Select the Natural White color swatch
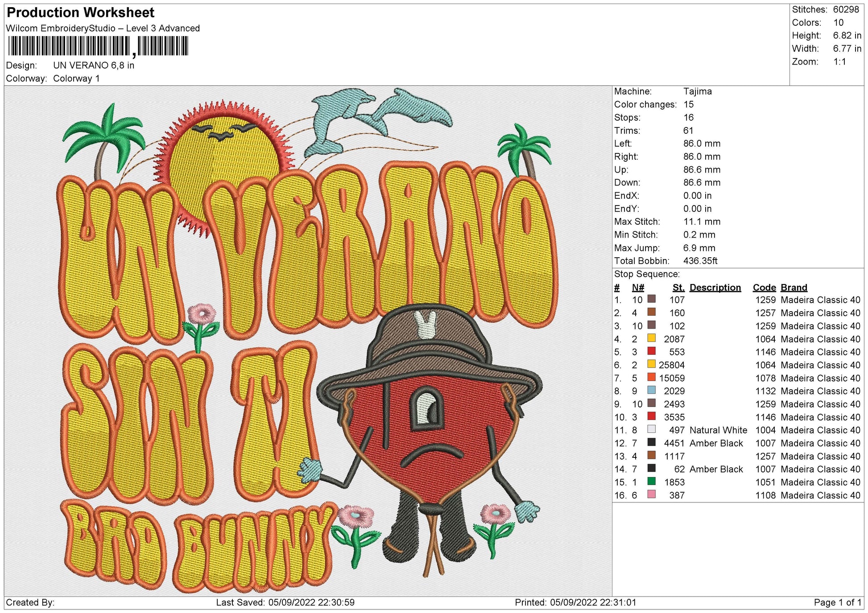Image resolution: width=868 pixels, height=613 pixels. pyautogui.click(x=651, y=429)
